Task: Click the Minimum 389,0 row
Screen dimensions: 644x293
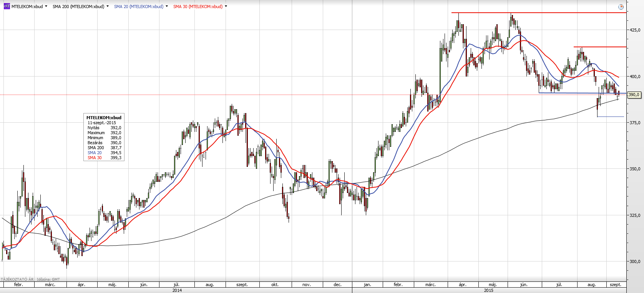Action: click(x=104, y=138)
